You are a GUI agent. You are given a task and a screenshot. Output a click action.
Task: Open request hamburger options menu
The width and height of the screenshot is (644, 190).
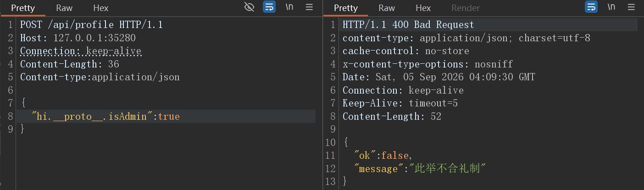pos(309,7)
